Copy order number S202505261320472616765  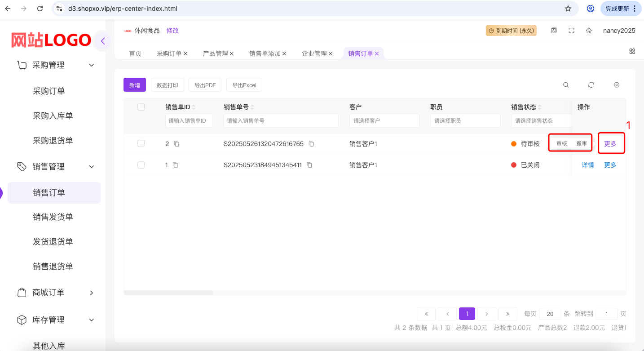pyautogui.click(x=311, y=144)
